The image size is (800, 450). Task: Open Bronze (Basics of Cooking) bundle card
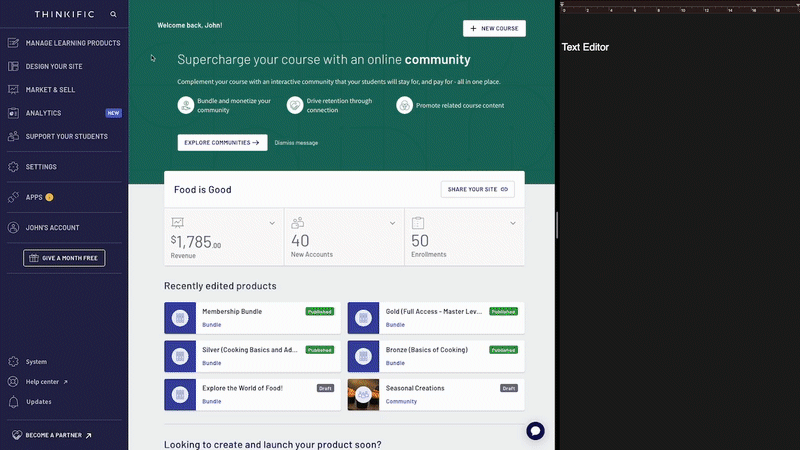(436, 356)
